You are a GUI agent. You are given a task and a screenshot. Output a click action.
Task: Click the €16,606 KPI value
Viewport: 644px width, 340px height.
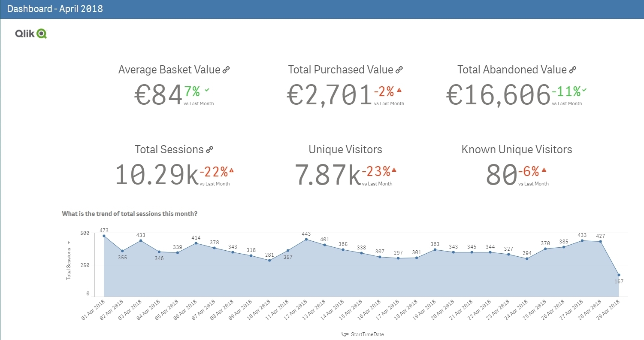[498, 95]
